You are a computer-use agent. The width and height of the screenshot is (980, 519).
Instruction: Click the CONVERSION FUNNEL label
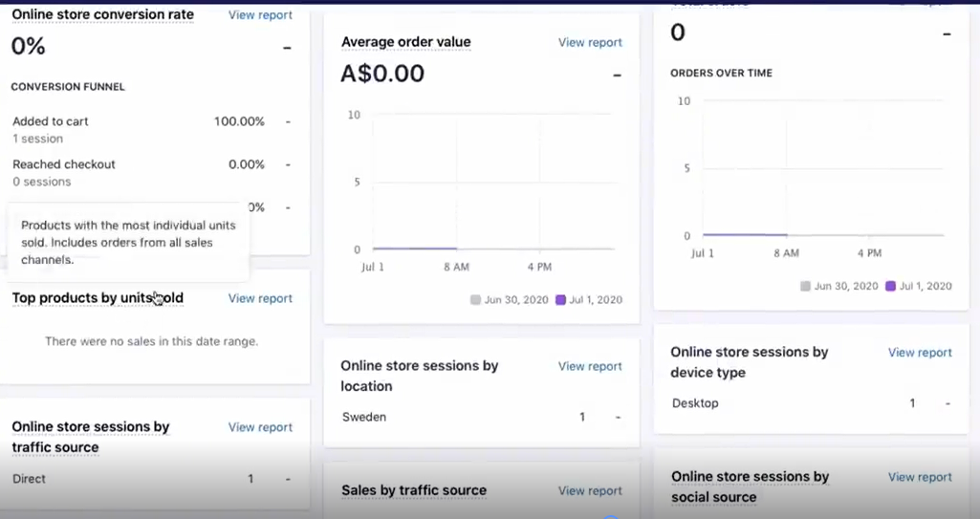(x=68, y=87)
